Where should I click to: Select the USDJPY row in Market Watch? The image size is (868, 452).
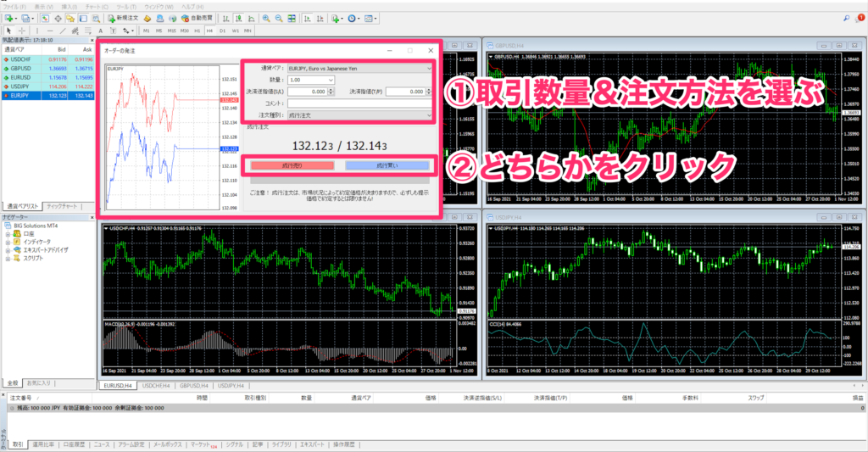48,86
